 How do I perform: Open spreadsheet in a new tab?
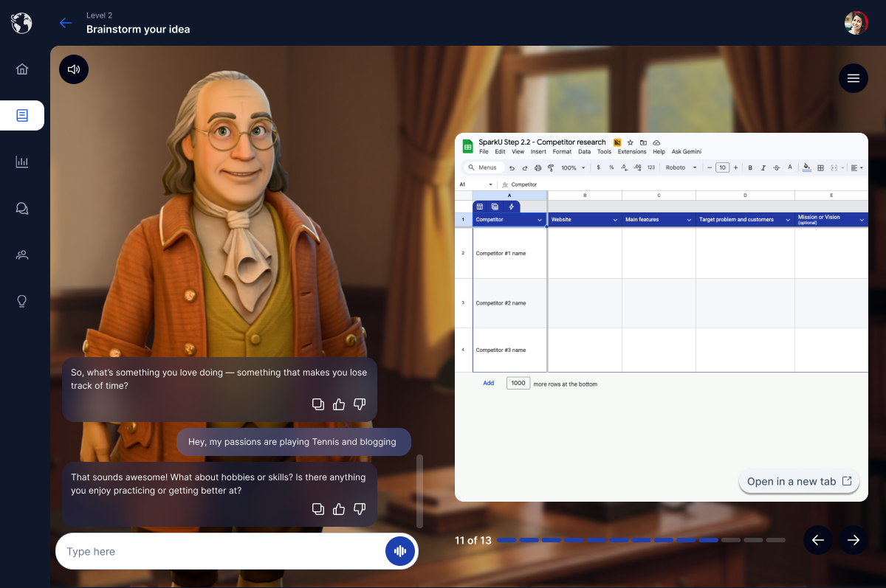click(x=800, y=481)
